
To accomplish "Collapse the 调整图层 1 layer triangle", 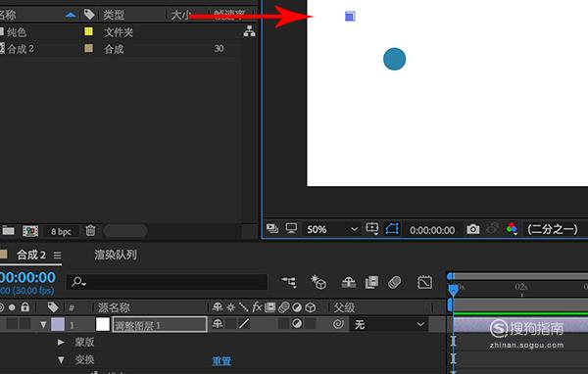I will [x=43, y=324].
